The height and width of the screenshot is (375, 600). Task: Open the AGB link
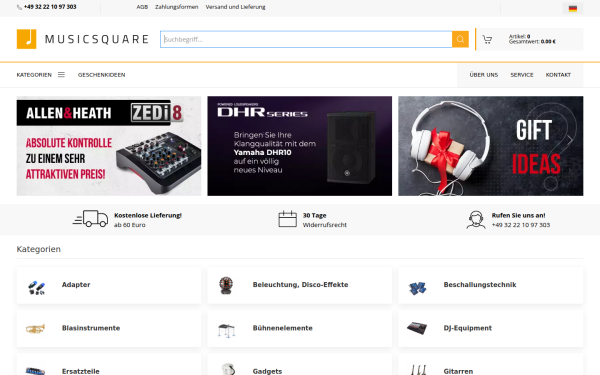pyautogui.click(x=142, y=7)
